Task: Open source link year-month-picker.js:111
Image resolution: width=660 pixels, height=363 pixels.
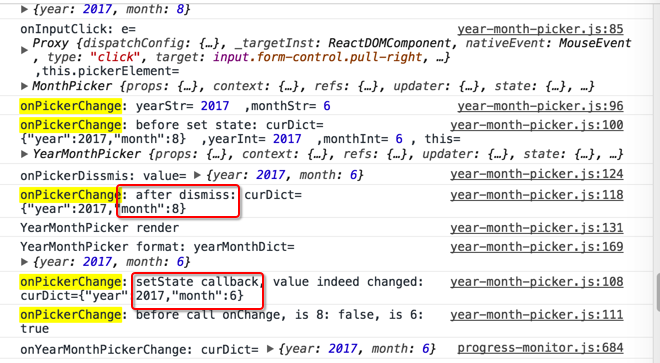Action: click(x=537, y=315)
